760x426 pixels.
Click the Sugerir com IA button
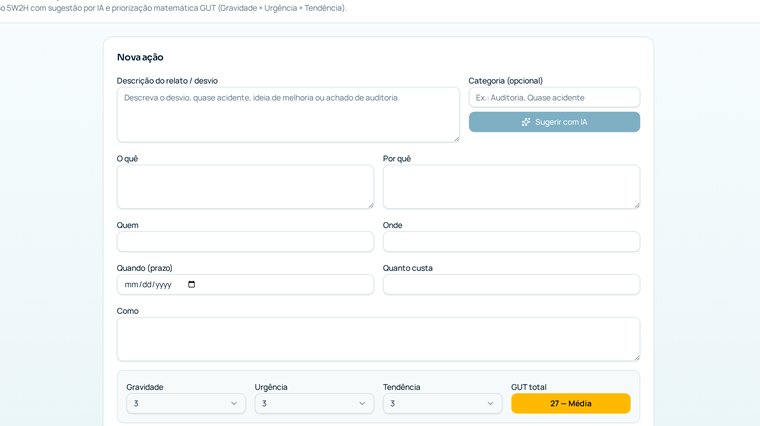(x=554, y=122)
